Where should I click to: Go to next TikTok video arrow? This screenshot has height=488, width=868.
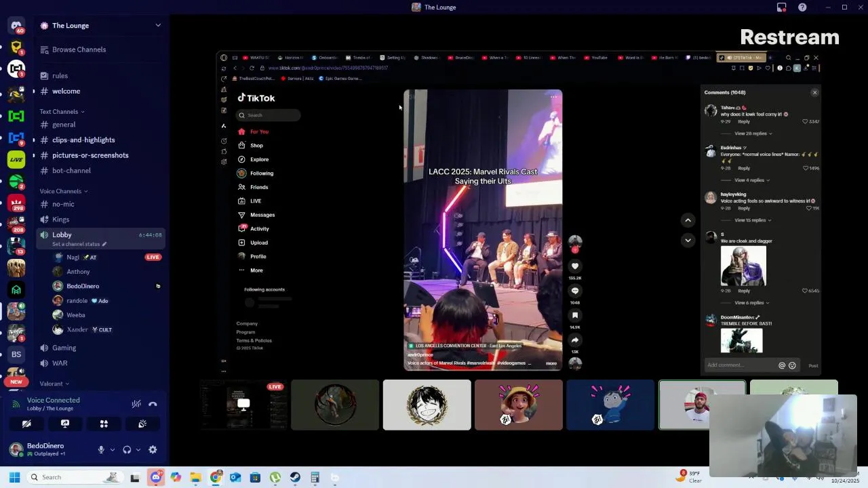(x=688, y=240)
